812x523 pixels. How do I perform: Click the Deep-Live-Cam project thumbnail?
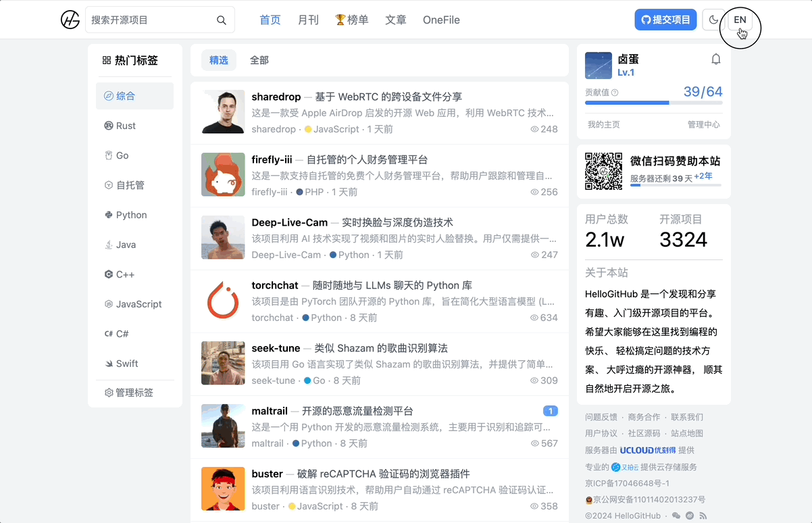[223, 237]
